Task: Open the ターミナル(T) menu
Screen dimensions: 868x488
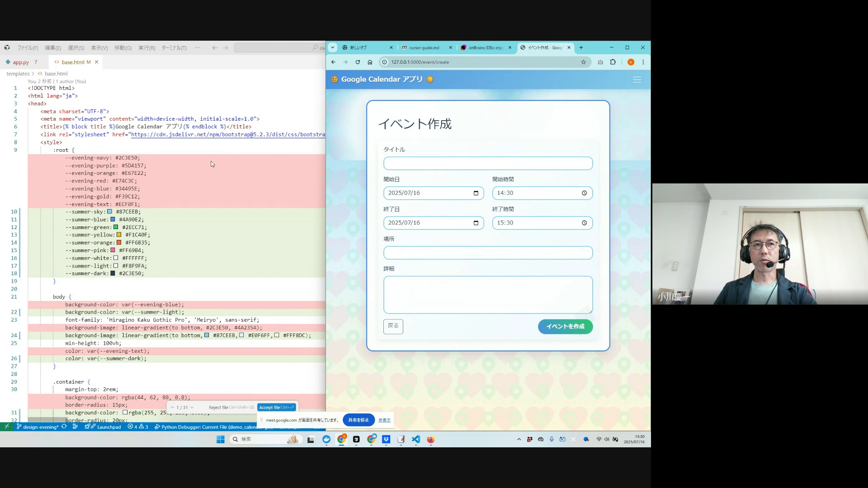Action: 174,48
